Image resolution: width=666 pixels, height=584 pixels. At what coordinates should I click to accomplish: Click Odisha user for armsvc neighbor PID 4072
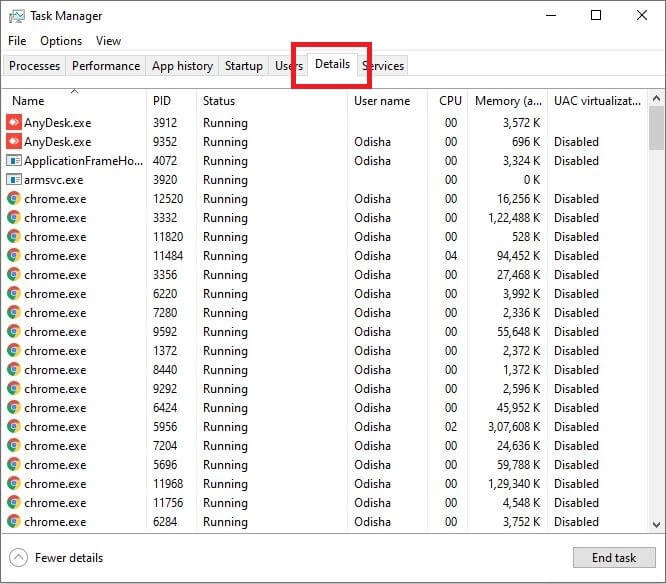point(372,161)
